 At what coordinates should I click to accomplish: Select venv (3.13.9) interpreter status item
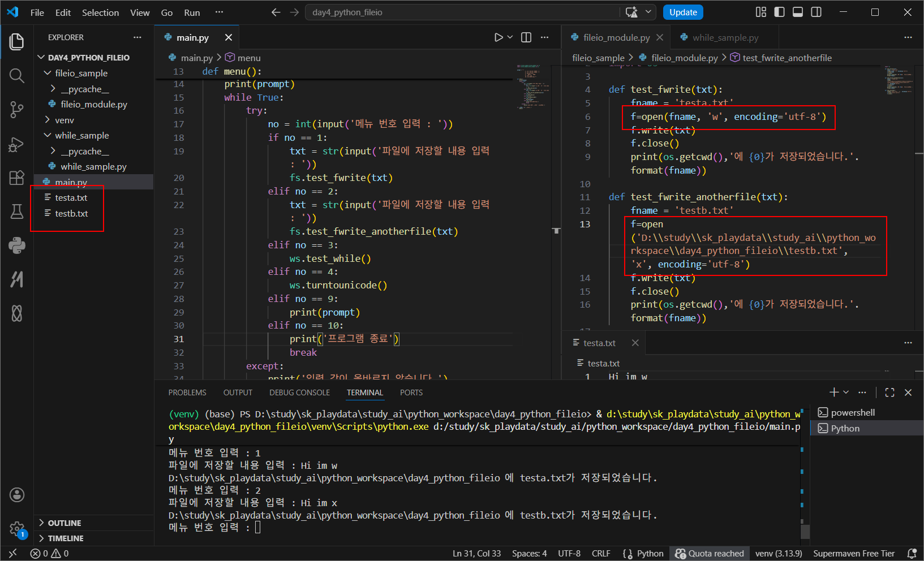779,554
